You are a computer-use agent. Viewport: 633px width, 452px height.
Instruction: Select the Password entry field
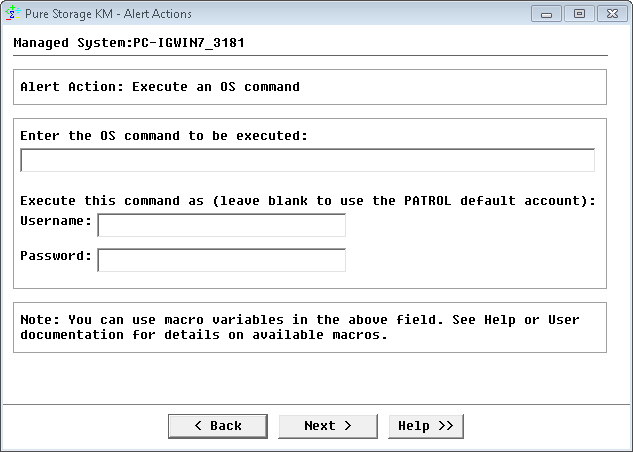point(221,260)
